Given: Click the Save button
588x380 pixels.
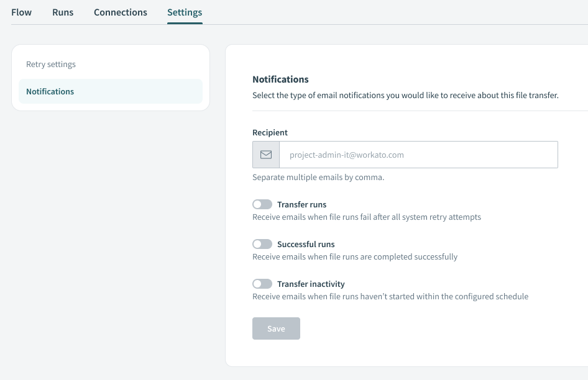Looking at the screenshot, I should 276,328.
